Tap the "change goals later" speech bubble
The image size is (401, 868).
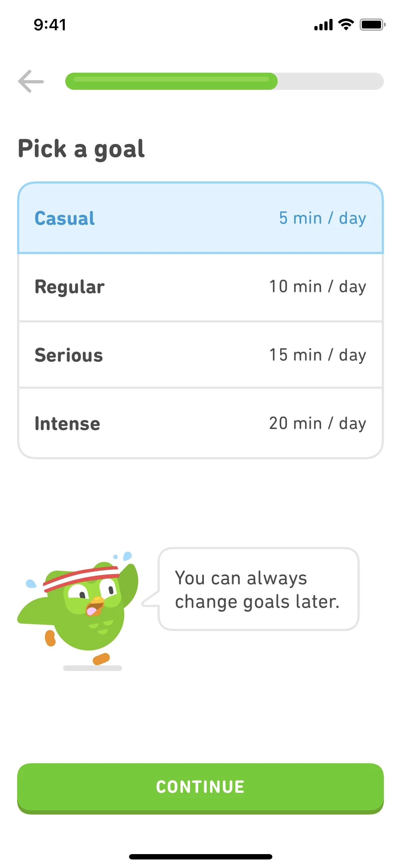[258, 589]
